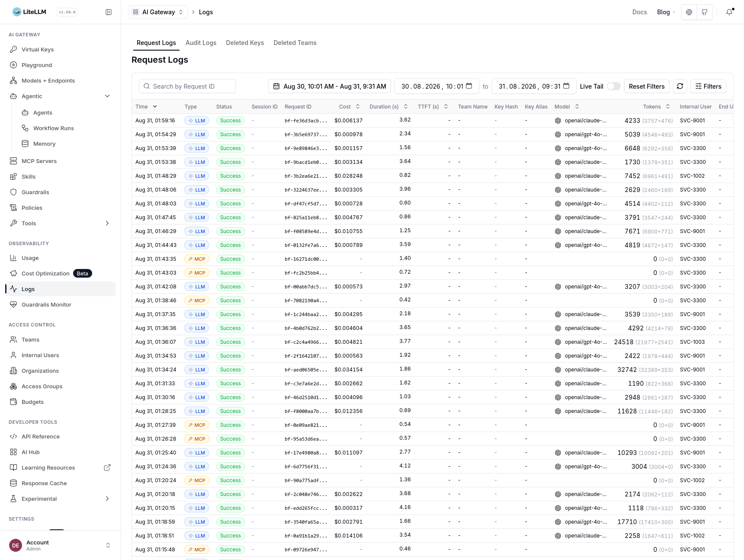Expand the Experimental submenu
744x560 pixels.
tap(107, 499)
